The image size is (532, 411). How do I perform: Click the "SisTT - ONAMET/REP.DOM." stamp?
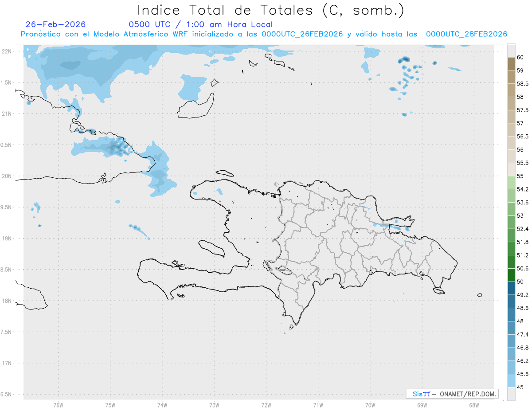452,394
